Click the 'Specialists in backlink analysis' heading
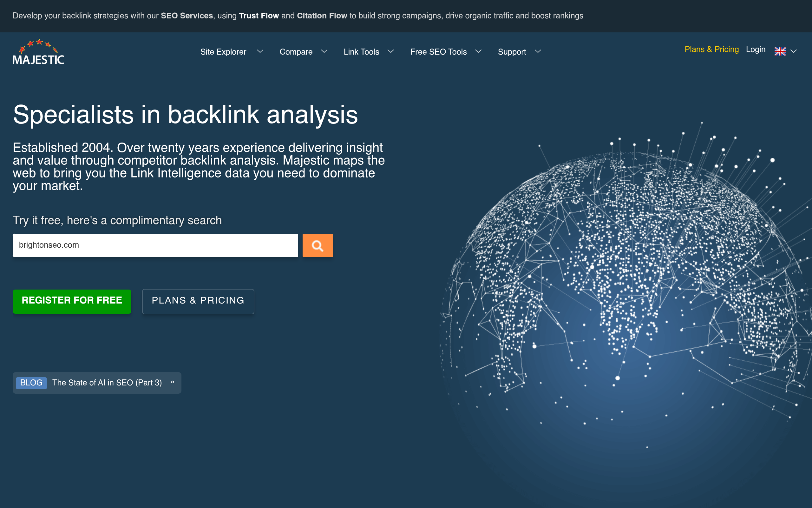812x508 pixels. [185, 115]
